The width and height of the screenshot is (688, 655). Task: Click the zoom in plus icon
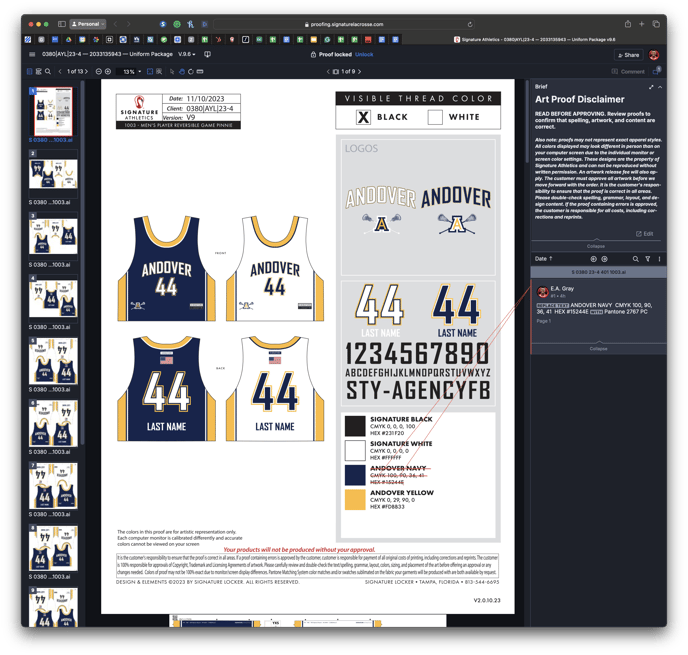click(x=108, y=72)
